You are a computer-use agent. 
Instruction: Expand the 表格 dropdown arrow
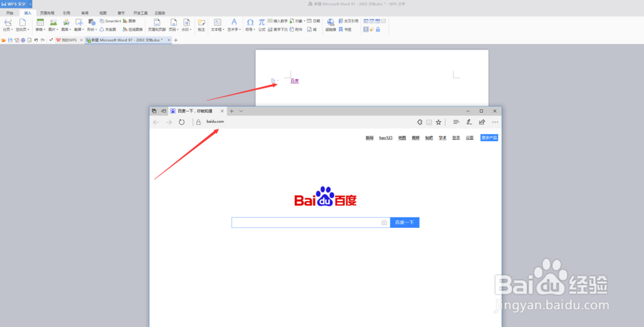44,30
